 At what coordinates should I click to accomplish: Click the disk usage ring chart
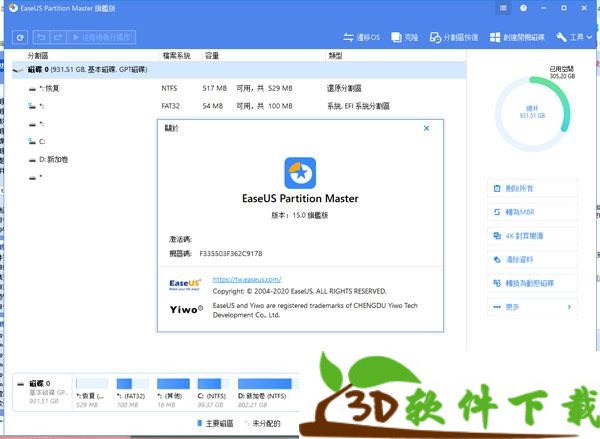532,113
